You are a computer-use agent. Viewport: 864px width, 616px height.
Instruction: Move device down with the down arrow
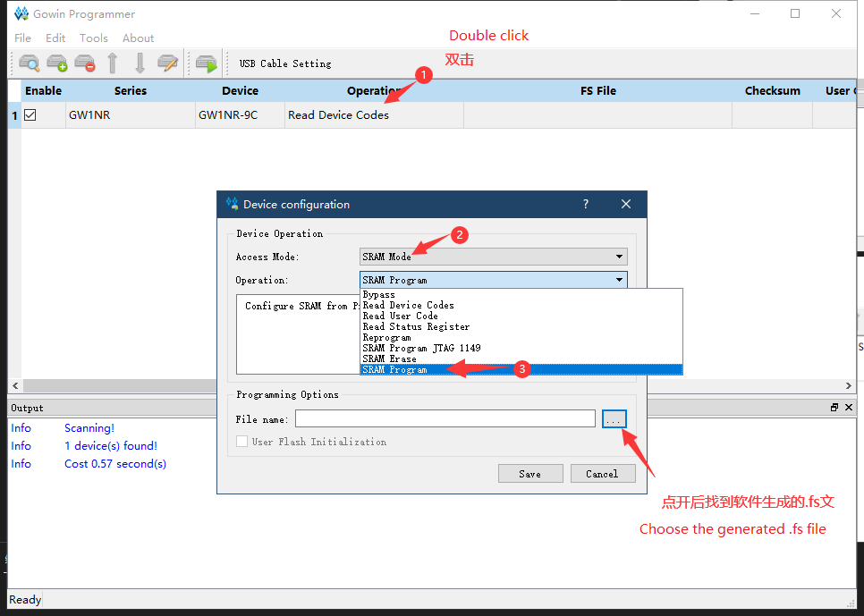pyautogui.click(x=140, y=63)
